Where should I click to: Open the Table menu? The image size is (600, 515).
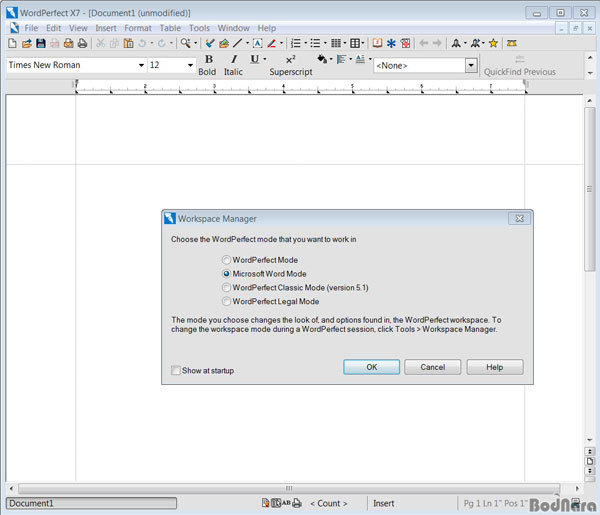170,28
